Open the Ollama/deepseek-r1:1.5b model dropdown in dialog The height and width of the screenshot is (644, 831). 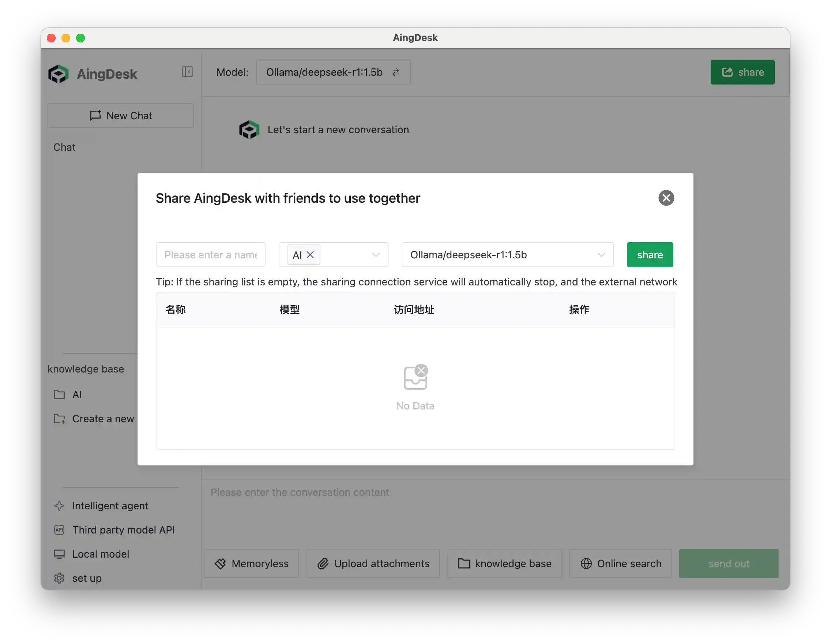[507, 255]
